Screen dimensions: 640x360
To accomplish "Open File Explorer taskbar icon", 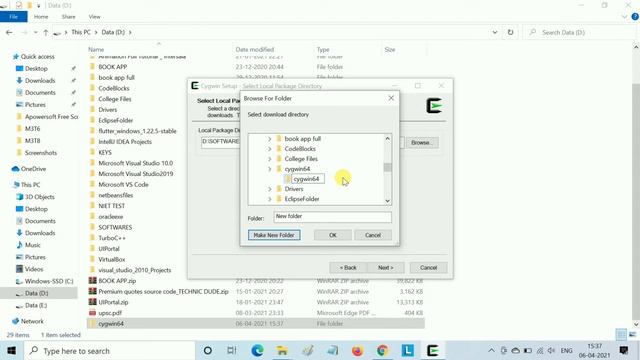I will click(282, 351).
